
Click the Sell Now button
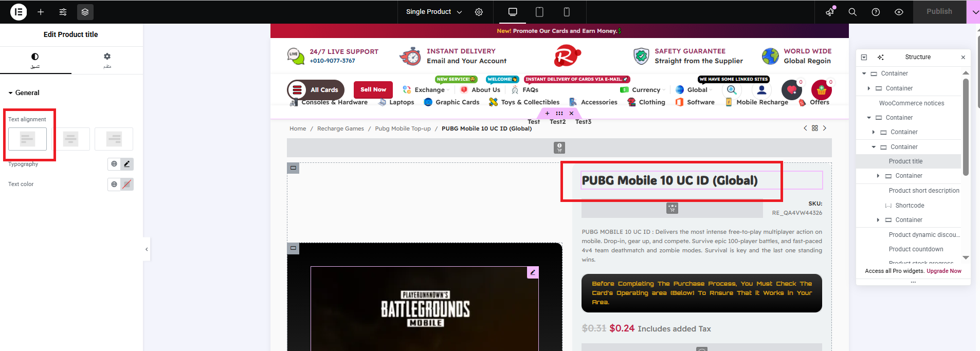373,89
